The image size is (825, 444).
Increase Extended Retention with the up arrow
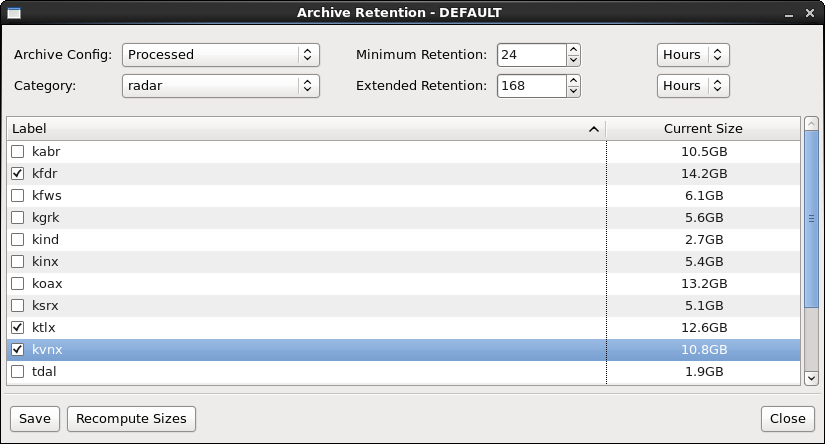point(574,80)
